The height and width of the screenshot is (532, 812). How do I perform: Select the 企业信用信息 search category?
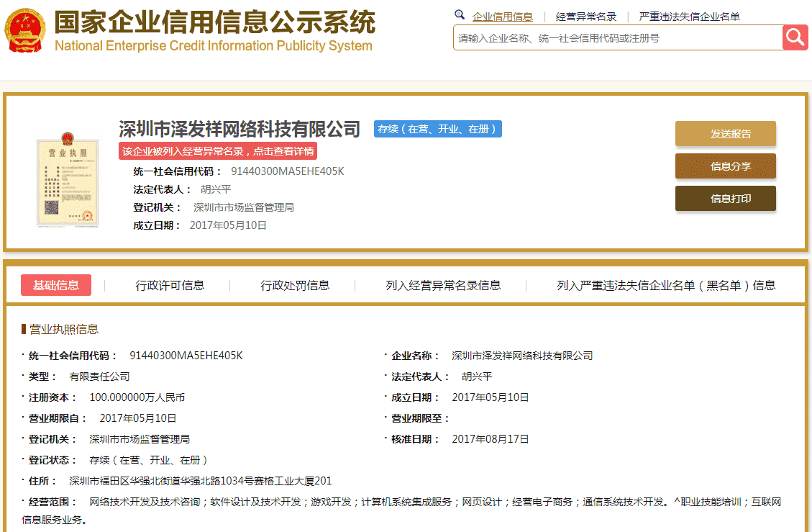502,17
